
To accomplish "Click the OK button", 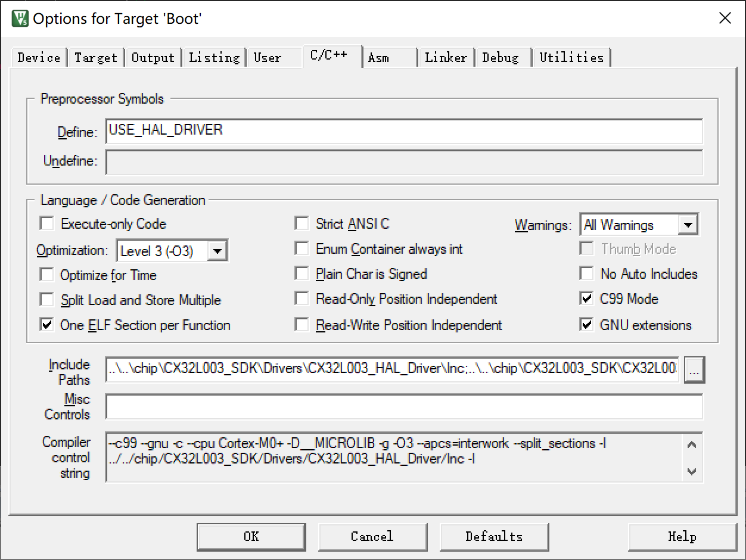I will point(251,536).
